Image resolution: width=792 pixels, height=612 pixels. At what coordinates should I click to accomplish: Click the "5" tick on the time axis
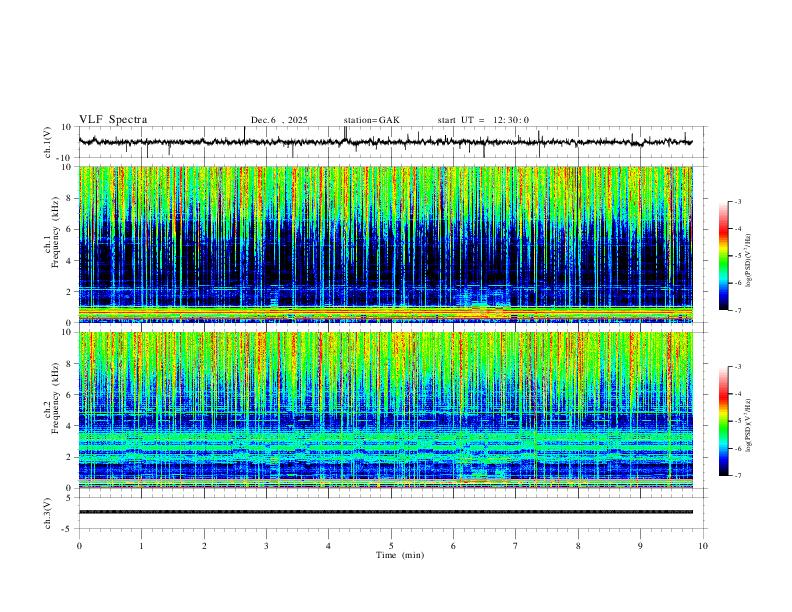point(391,546)
